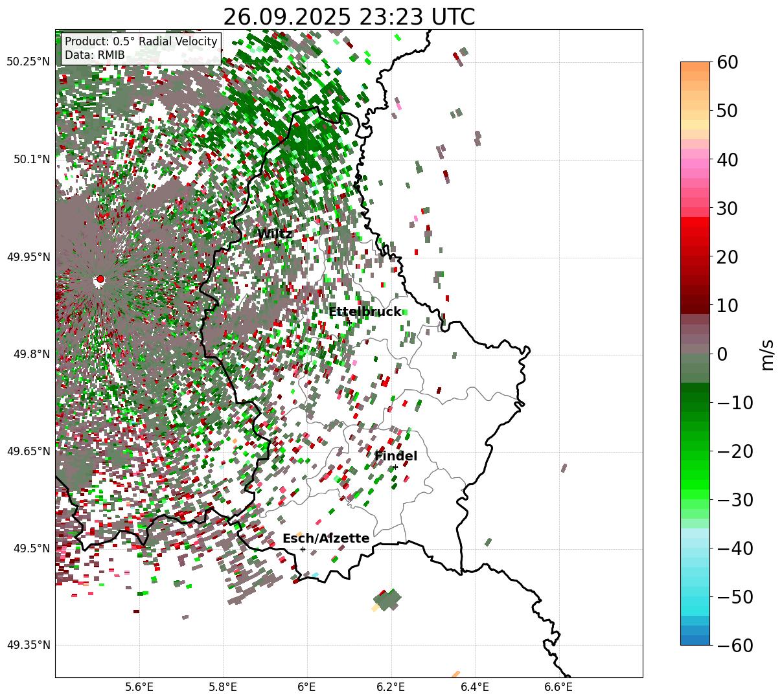782x700 pixels.
Task: Click the 49.65°N latitude tick label
Action: (28, 451)
